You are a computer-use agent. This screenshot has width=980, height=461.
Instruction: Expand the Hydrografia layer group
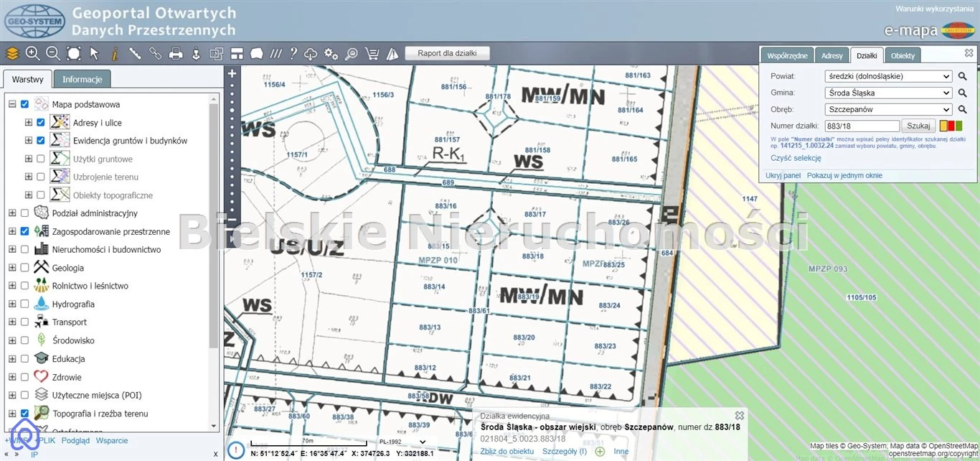click(12, 304)
